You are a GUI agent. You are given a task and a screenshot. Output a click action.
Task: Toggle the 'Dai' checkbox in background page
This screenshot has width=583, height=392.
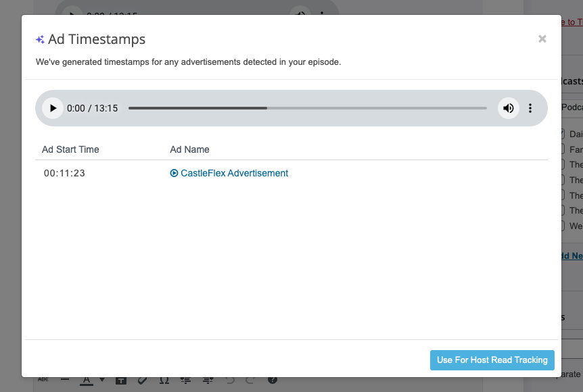coord(563,134)
